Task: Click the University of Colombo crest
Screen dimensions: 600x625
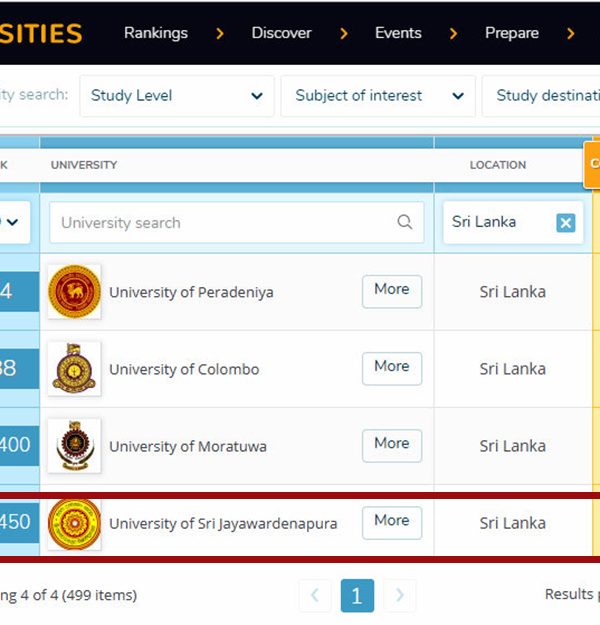Action: pos(74,369)
